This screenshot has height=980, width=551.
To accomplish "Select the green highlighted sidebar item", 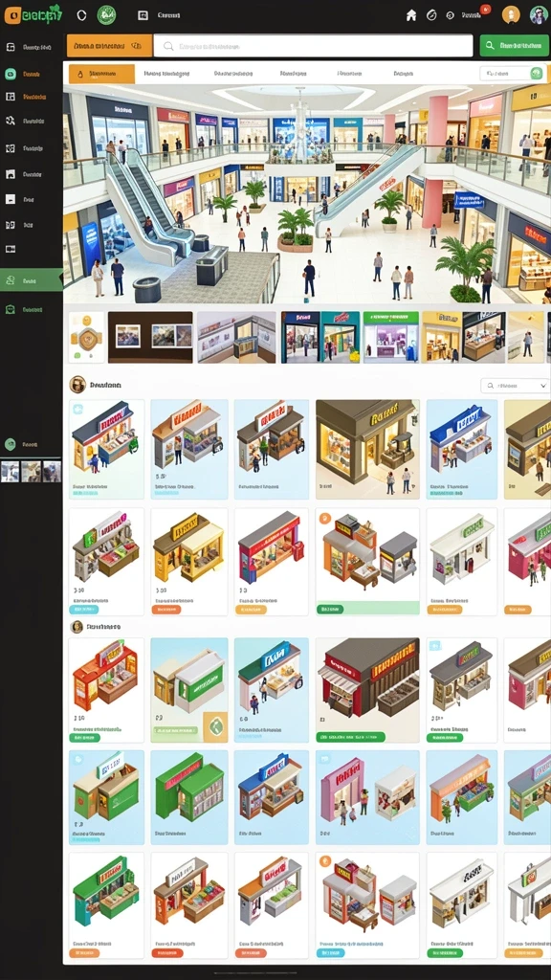I will click(x=32, y=280).
